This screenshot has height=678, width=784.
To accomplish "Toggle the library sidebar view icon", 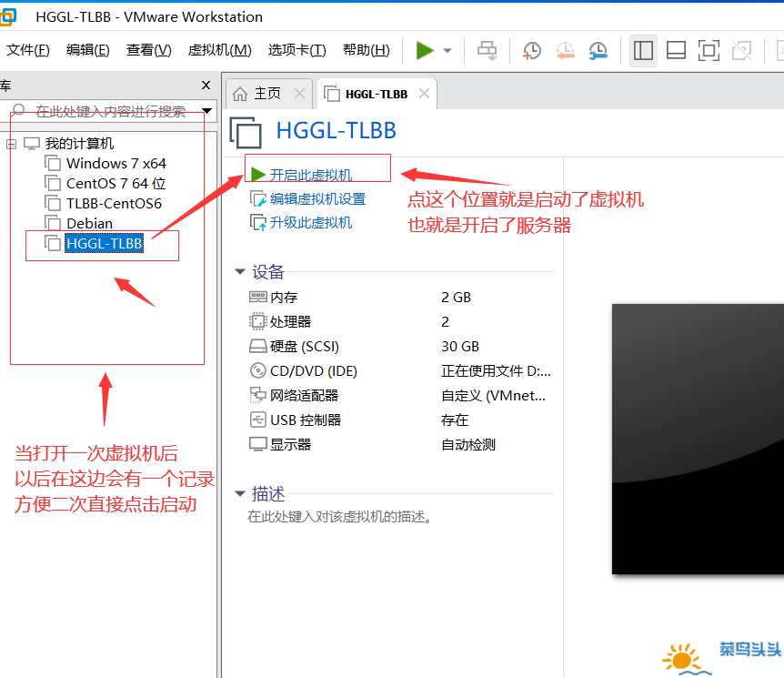I will point(643,51).
